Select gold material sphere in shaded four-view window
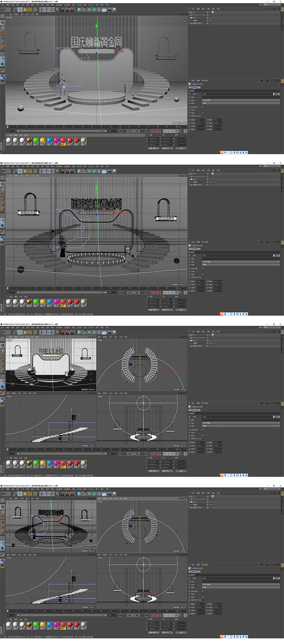 (28, 463)
